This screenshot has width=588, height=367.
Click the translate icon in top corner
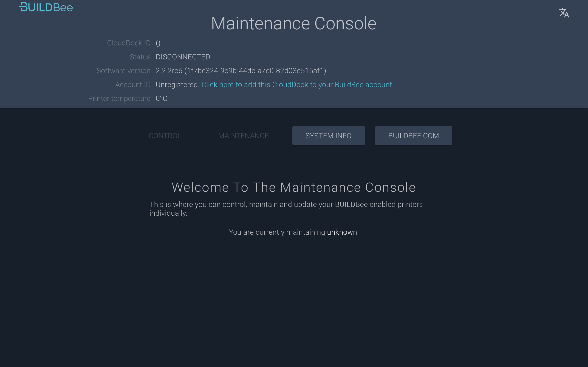tap(564, 13)
